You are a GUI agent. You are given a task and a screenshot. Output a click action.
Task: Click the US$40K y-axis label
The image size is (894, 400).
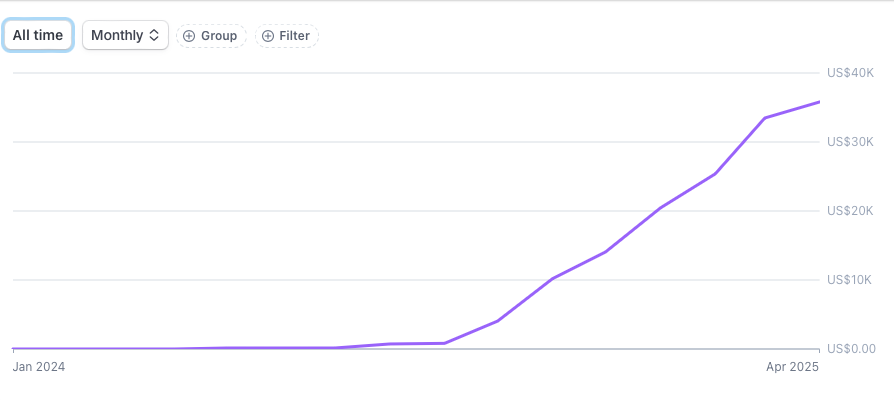tap(850, 73)
